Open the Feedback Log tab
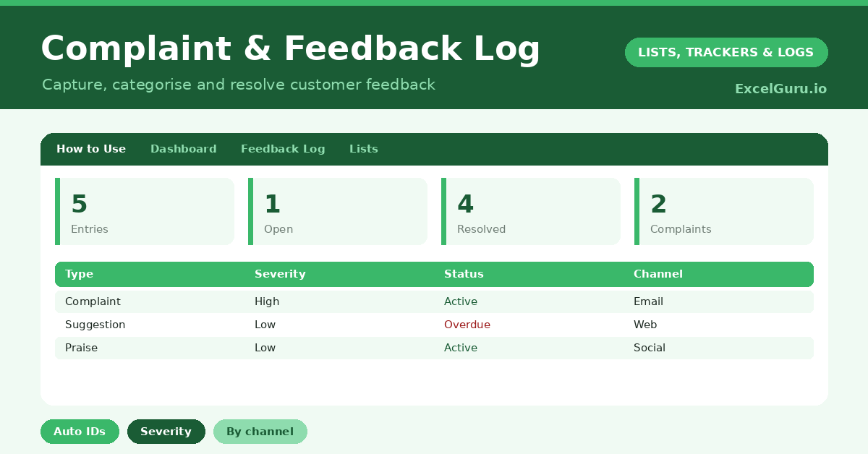This screenshot has height=454, width=868. coord(283,149)
